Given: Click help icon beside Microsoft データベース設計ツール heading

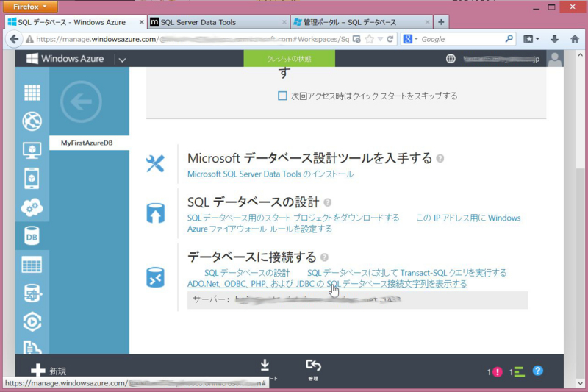Looking at the screenshot, I should tap(440, 159).
